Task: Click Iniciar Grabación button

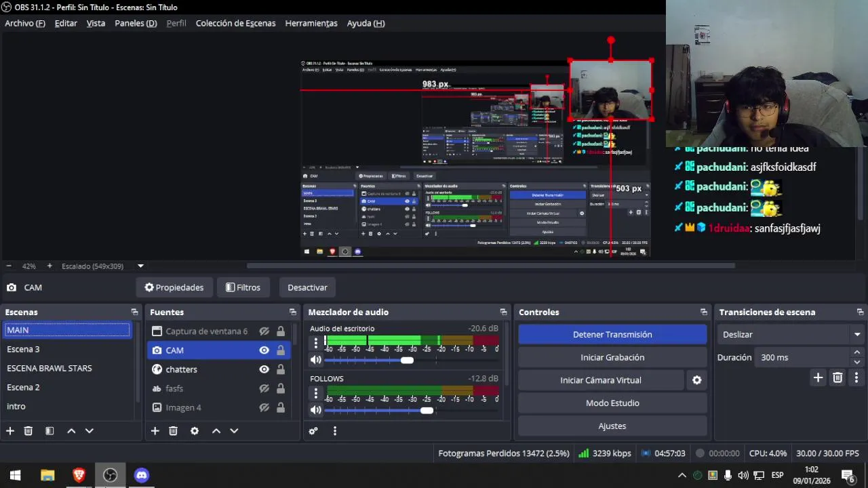Action: click(612, 357)
